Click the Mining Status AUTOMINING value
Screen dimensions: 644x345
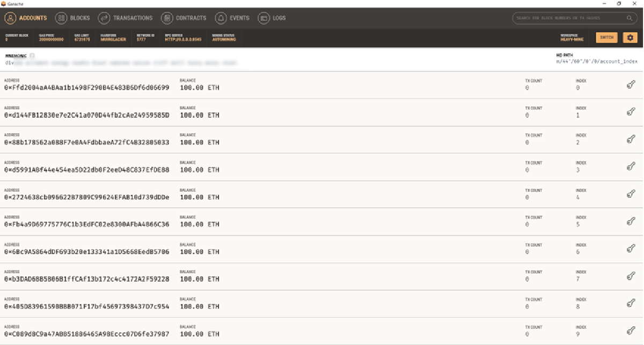(224, 40)
